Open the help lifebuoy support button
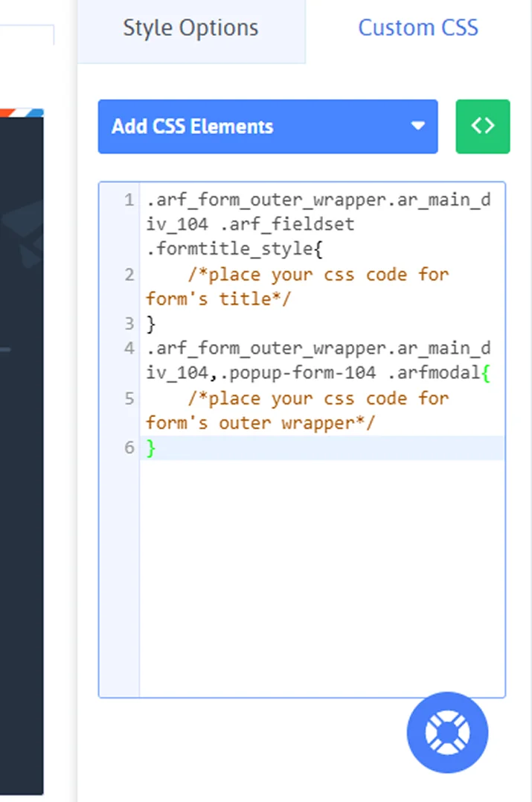 click(447, 733)
